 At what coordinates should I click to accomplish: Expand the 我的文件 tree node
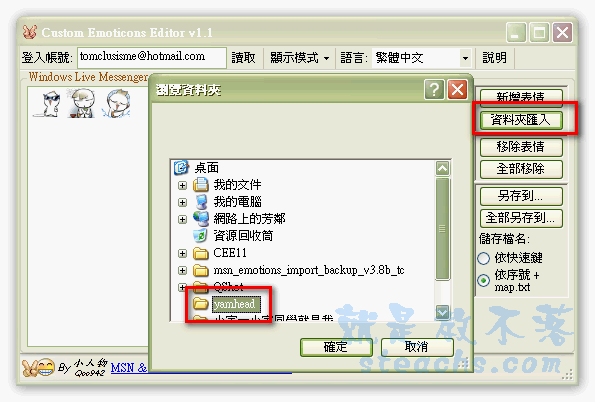tap(183, 185)
